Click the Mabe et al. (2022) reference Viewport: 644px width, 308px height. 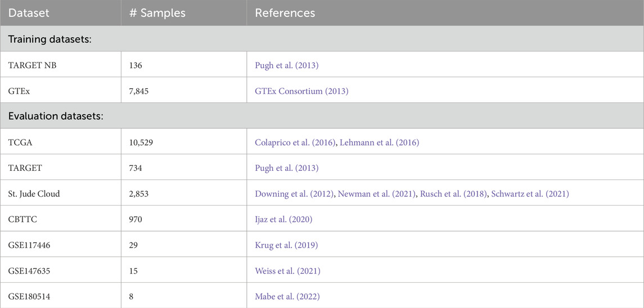287,296
